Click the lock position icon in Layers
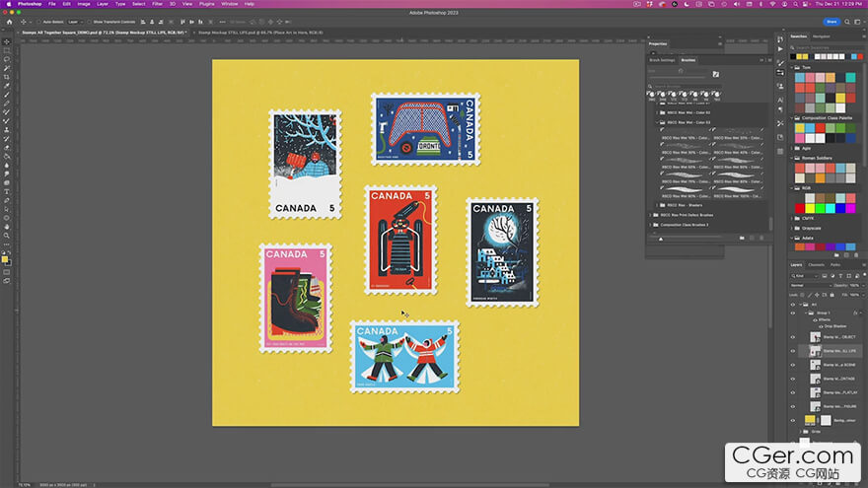The height and width of the screenshot is (488, 868). 817,295
